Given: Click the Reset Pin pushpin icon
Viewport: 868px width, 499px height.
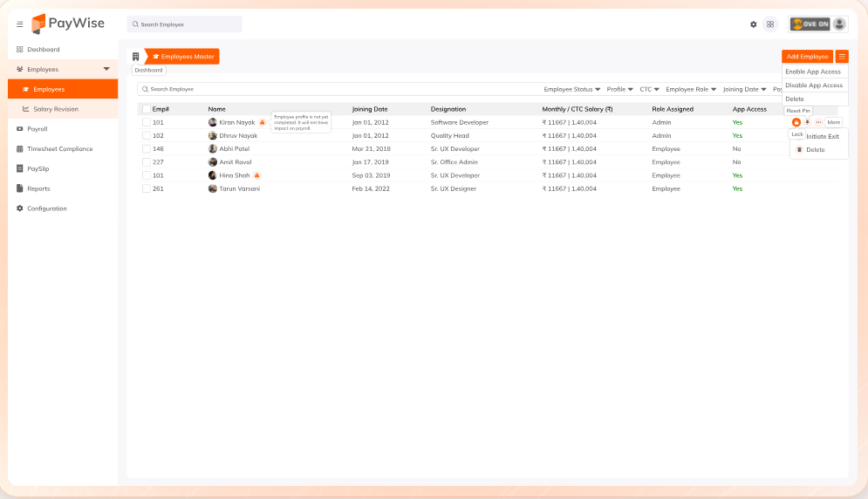Looking at the screenshot, I should pyautogui.click(x=807, y=122).
